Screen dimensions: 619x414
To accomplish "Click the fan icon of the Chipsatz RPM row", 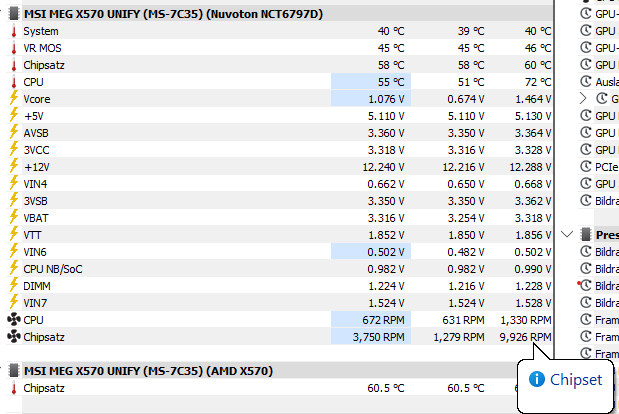I will (x=14, y=336).
